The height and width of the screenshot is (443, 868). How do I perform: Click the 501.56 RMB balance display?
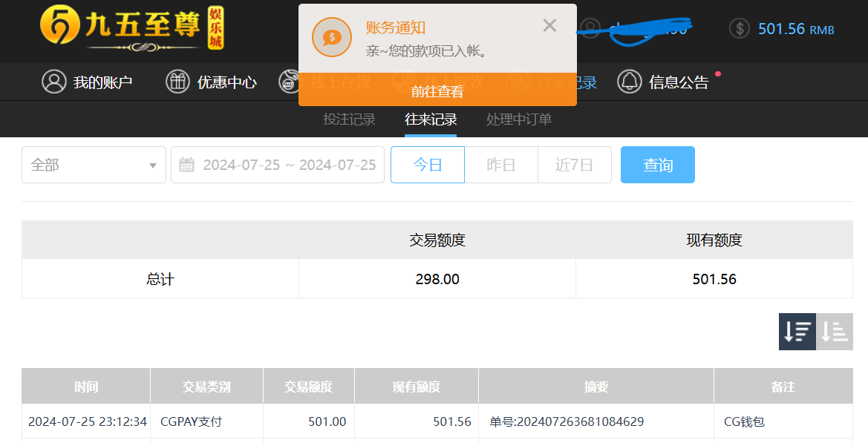795,29
